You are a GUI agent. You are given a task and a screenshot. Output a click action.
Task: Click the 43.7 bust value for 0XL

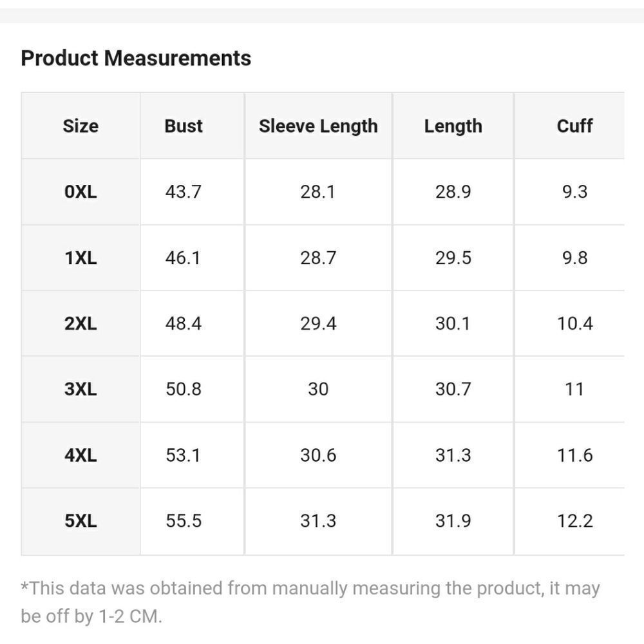[x=184, y=192]
